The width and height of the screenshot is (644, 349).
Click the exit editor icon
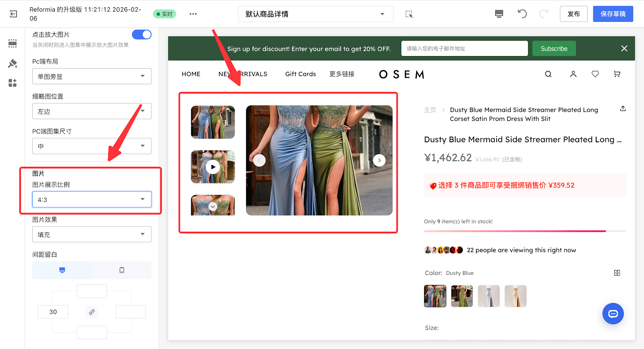click(13, 14)
